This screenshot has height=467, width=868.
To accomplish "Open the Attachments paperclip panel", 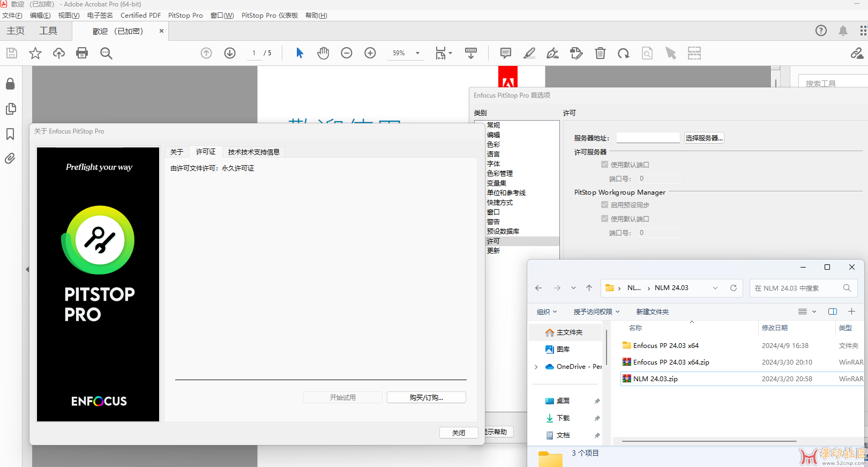I will (x=10, y=159).
